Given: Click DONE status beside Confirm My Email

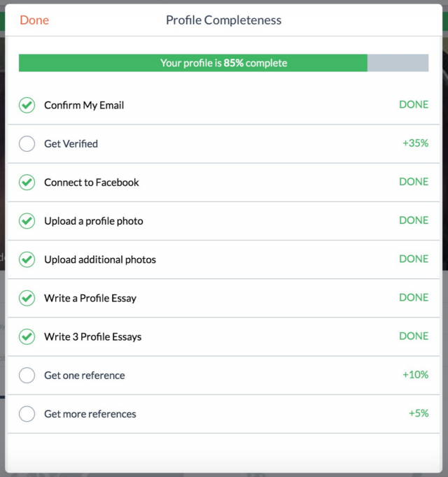Looking at the screenshot, I should pos(414,105).
